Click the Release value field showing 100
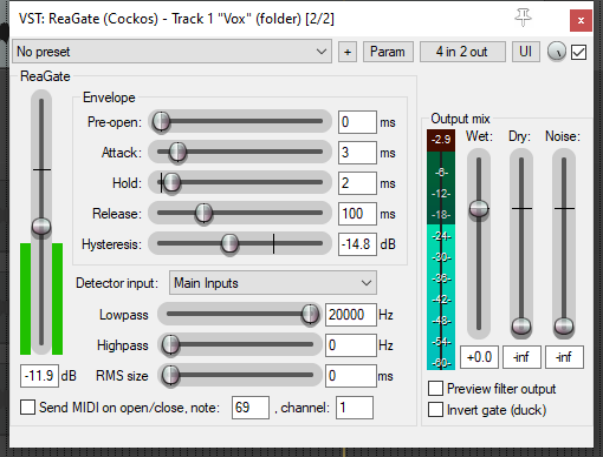 click(x=357, y=213)
